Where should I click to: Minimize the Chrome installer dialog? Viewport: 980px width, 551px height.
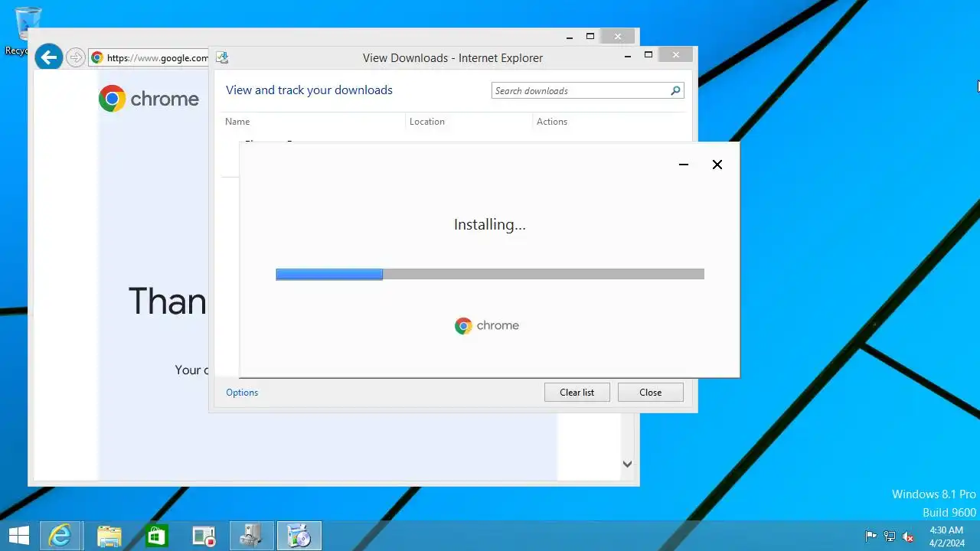(684, 165)
